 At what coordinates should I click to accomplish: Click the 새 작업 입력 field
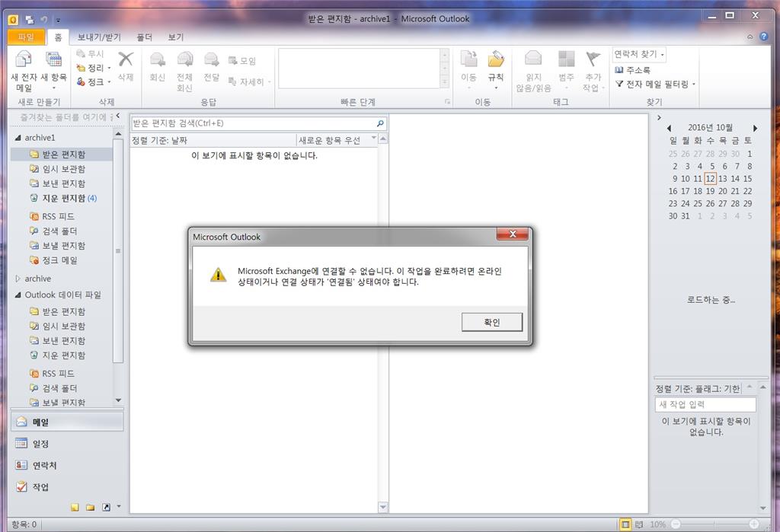click(x=705, y=404)
